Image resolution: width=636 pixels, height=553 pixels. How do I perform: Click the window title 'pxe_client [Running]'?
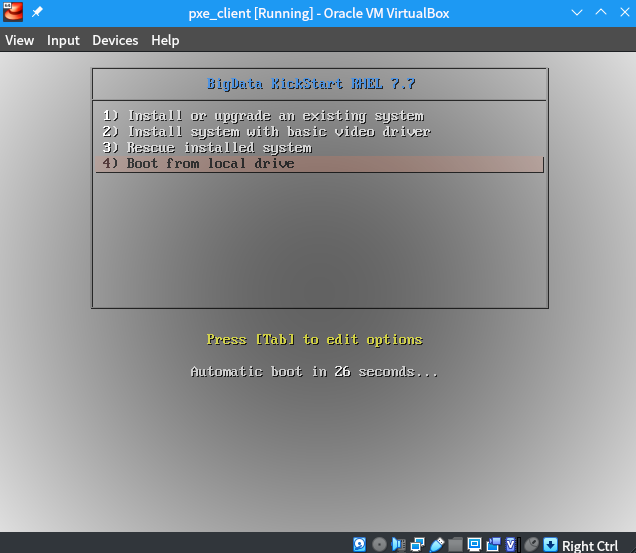click(251, 13)
